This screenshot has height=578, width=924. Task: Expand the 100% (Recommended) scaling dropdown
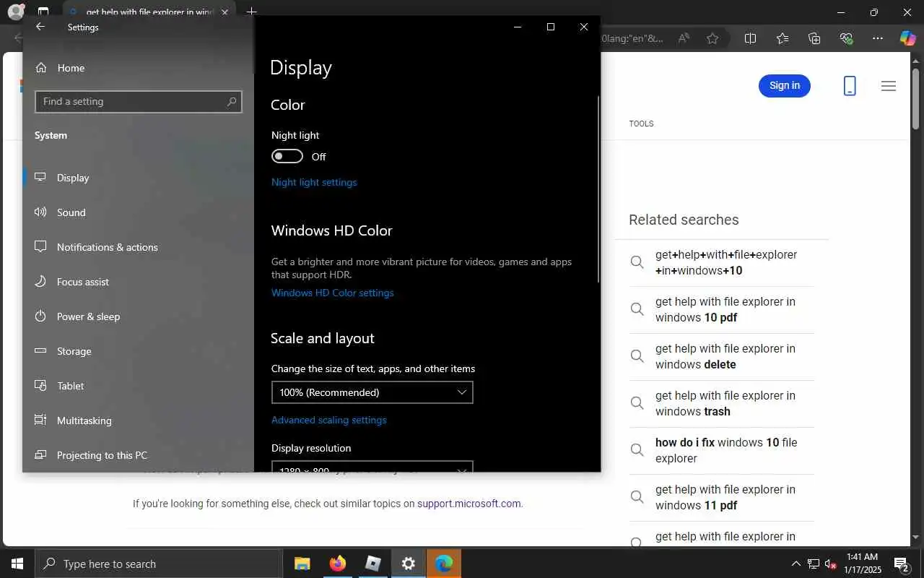[x=372, y=392]
